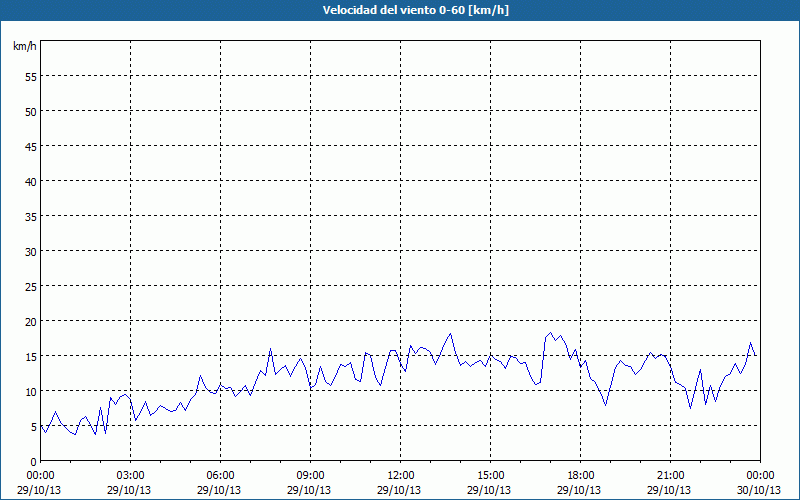Click the y-axis value 50

coord(31,112)
